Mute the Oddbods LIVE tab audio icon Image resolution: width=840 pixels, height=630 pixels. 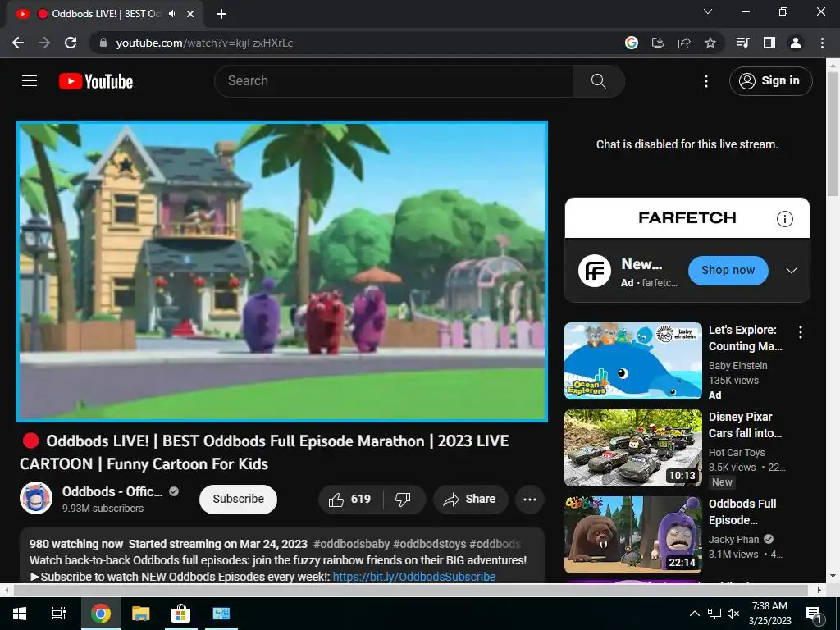172,14
